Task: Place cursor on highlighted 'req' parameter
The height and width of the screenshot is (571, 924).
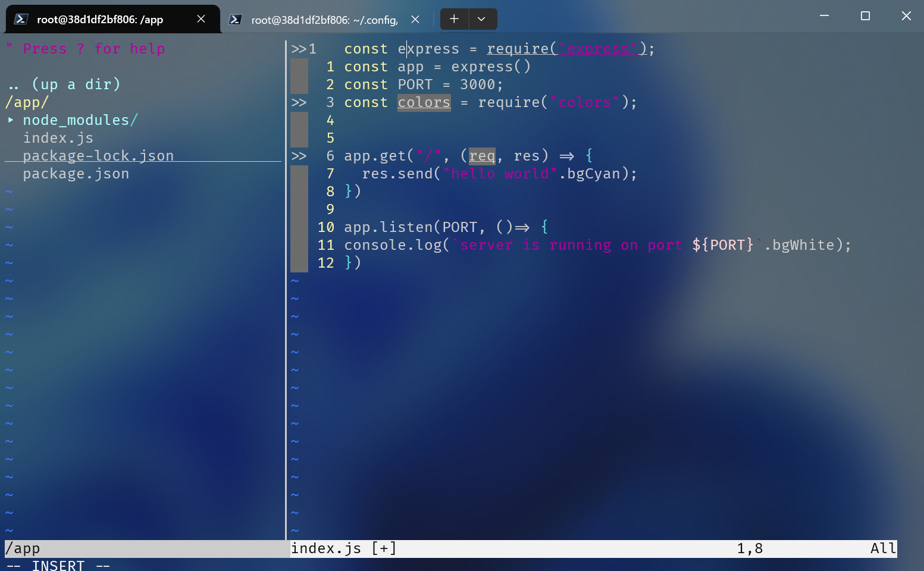Action: (x=482, y=156)
